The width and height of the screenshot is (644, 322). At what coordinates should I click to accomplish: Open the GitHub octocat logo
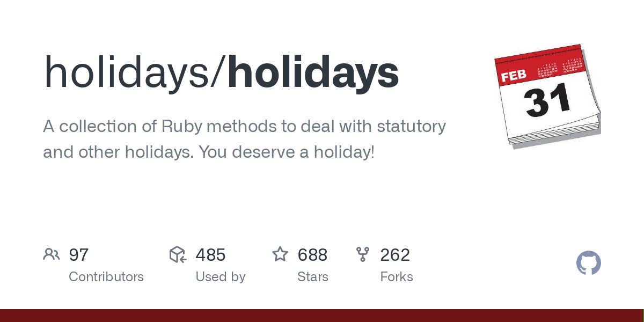pos(589,263)
